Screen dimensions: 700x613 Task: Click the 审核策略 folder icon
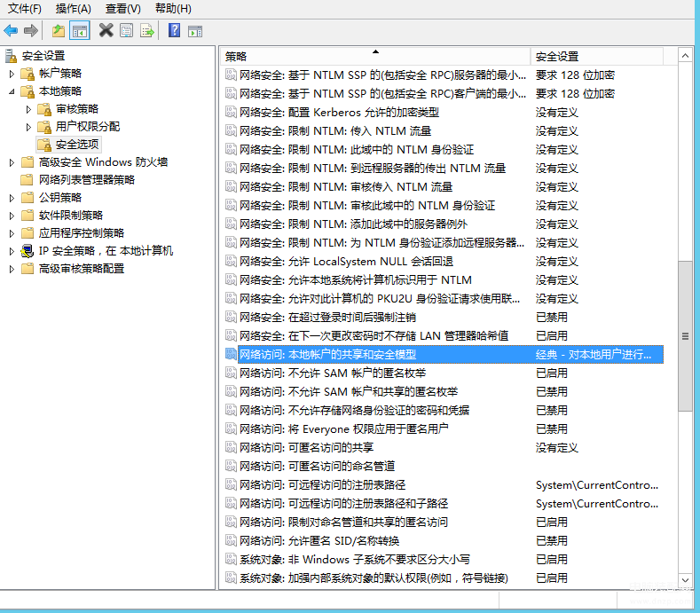point(44,109)
